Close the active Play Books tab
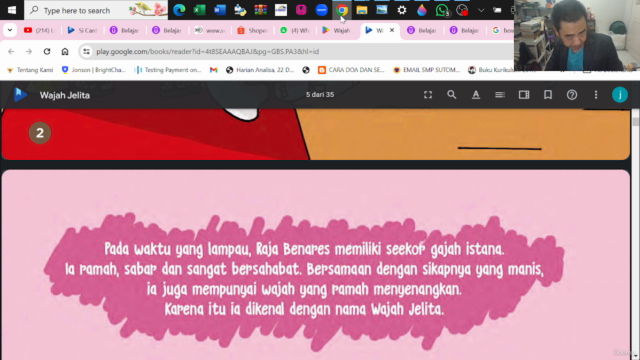 pos(392,30)
